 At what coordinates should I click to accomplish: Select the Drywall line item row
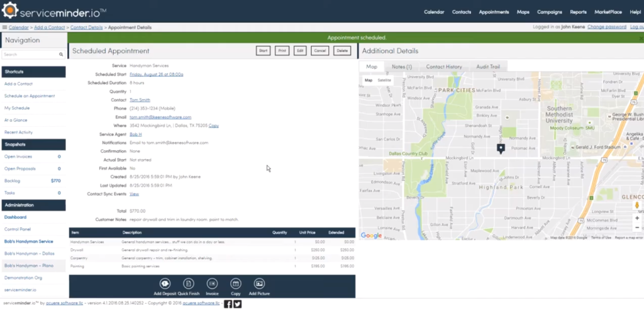tap(212, 250)
